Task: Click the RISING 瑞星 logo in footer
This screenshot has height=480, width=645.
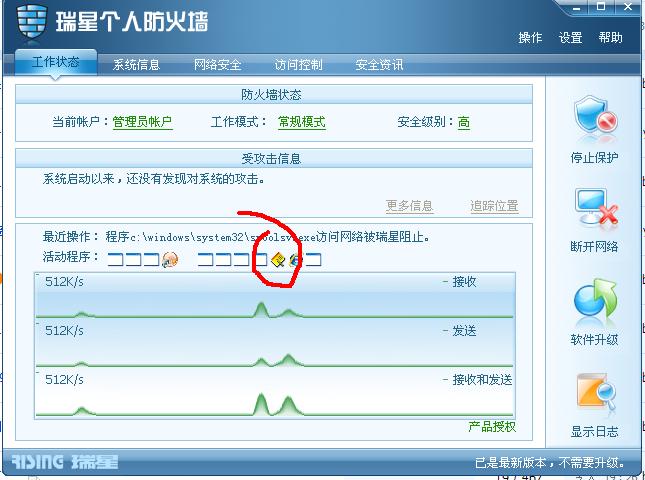Action: coord(65,462)
